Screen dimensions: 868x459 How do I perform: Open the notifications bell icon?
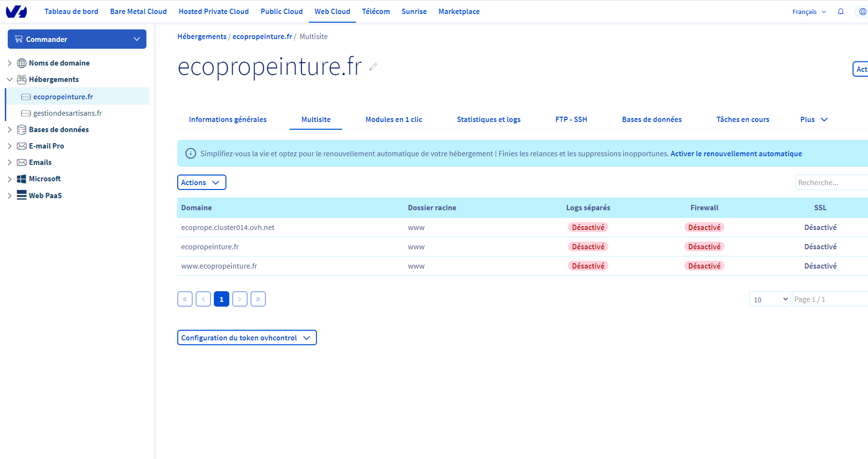click(841, 12)
